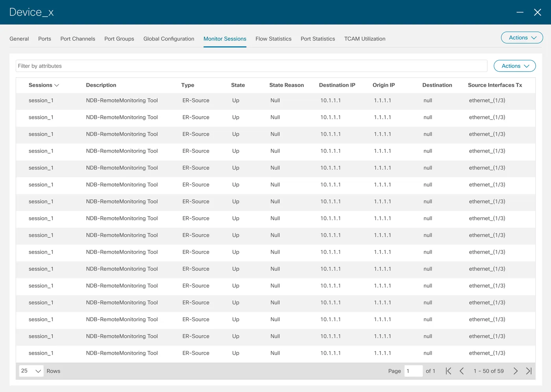
Task: Click the Origin IP column header
Action: point(384,85)
